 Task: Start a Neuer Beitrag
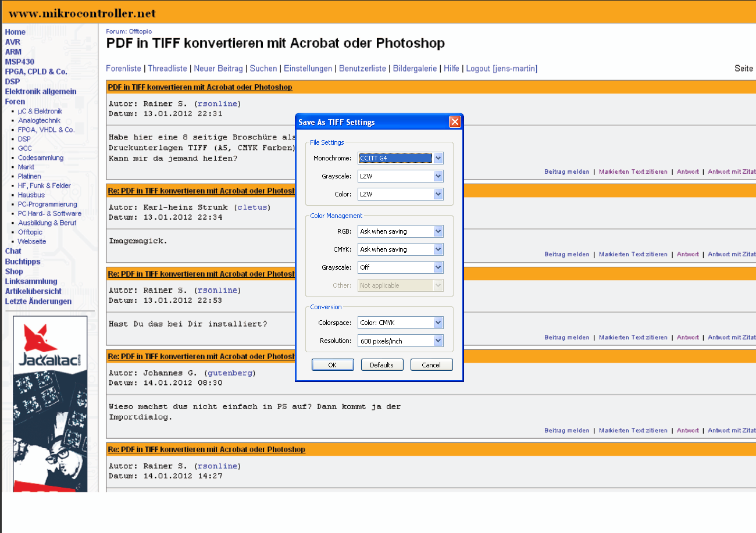(219, 69)
